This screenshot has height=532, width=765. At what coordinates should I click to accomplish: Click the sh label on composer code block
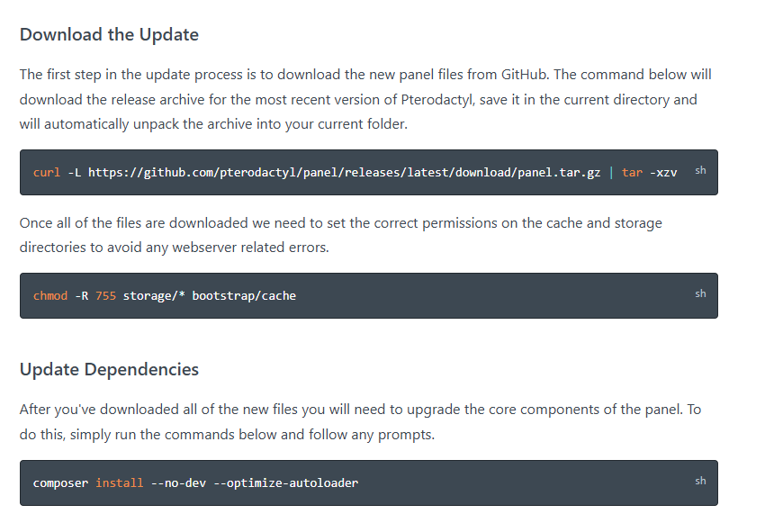point(700,481)
